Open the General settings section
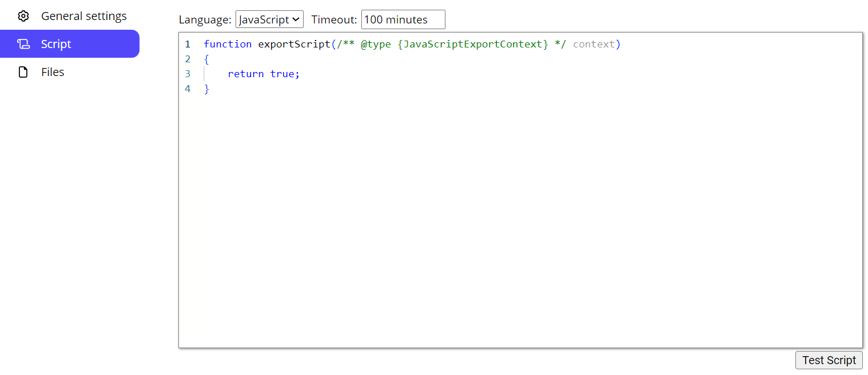 coord(83,16)
